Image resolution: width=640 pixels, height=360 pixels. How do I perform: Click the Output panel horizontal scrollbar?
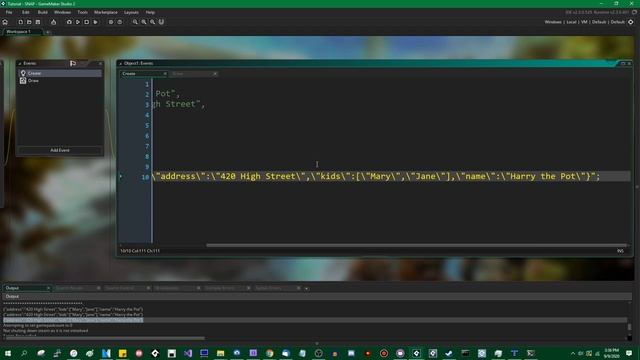pos(105,338)
